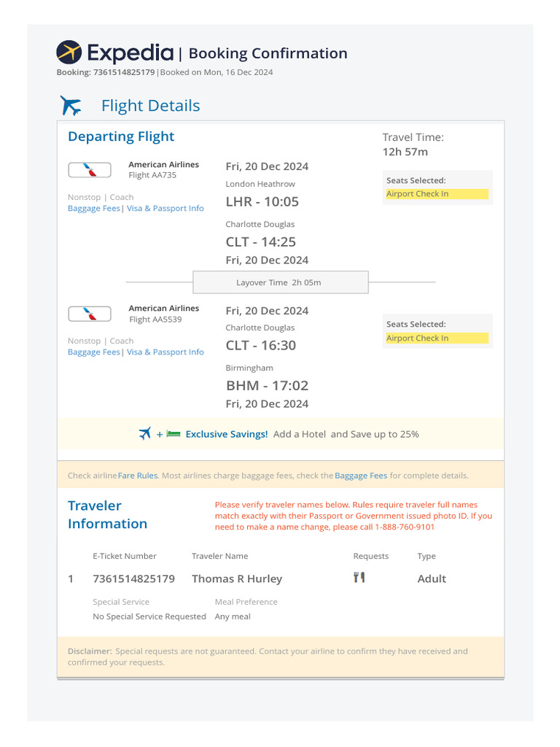Click the fork-and-knife meal request icon
The width and height of the screenshot is (560, 747).
pos(358,578)
